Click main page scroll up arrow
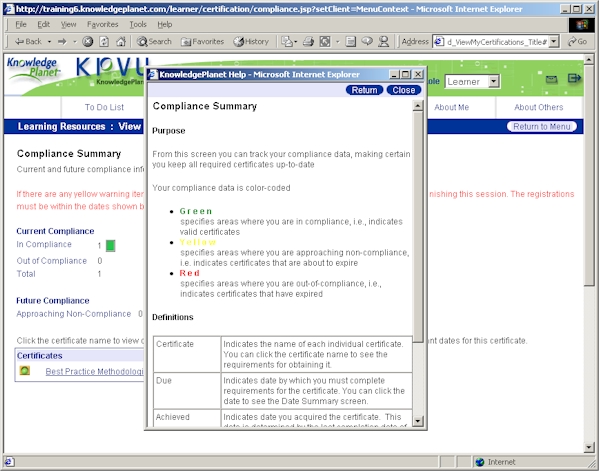 click(x=589, y=59)
